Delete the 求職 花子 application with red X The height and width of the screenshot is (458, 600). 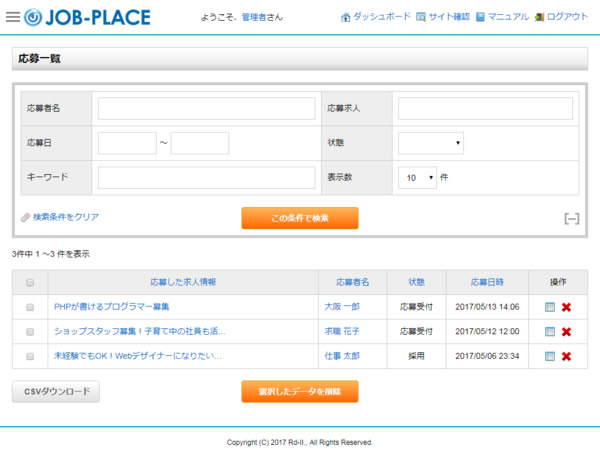pyautogui.click(x=566, y=331)
